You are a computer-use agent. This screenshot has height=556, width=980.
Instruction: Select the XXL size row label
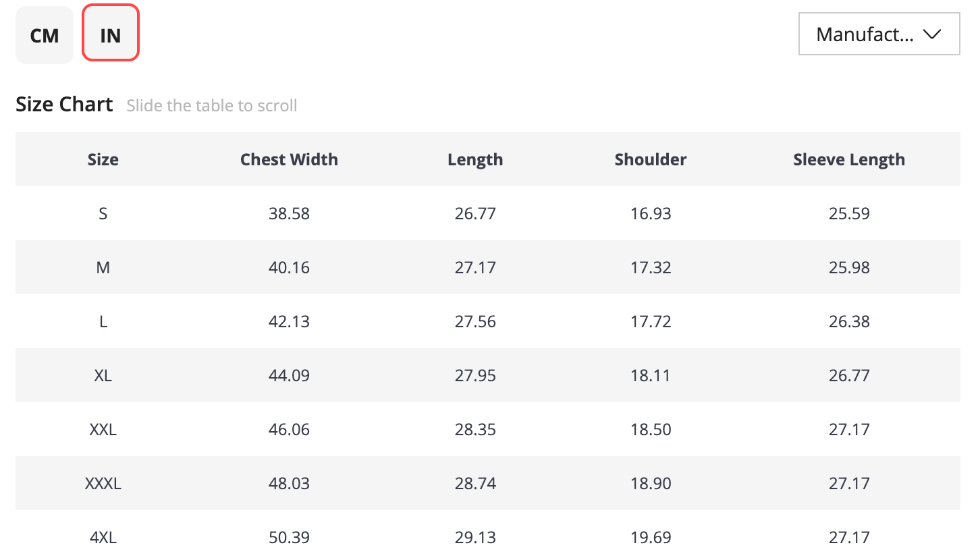(x=103, y=430)
